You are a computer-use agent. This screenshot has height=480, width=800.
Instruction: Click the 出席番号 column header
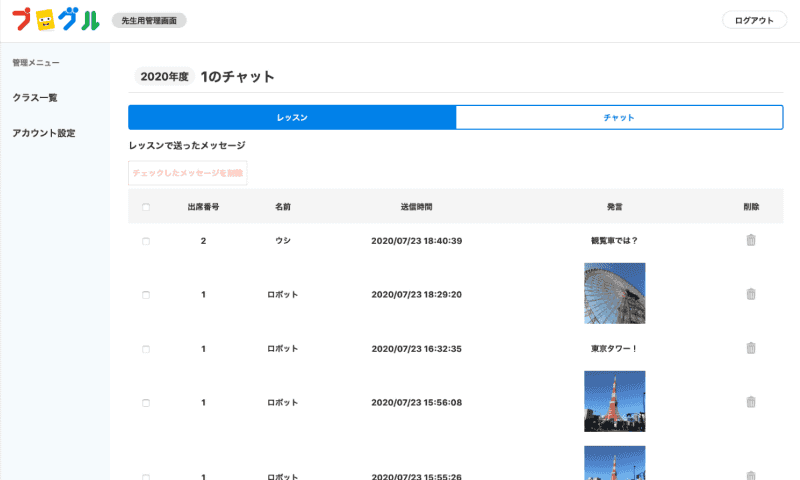204,207
